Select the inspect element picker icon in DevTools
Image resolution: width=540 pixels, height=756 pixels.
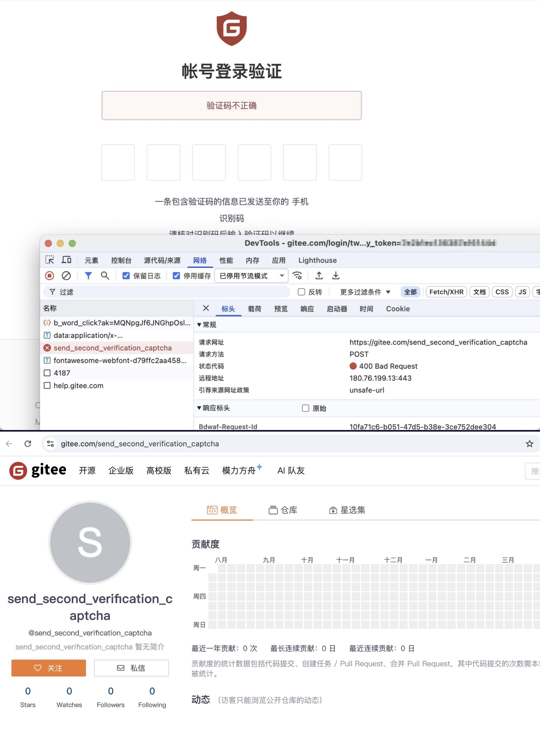49,260
